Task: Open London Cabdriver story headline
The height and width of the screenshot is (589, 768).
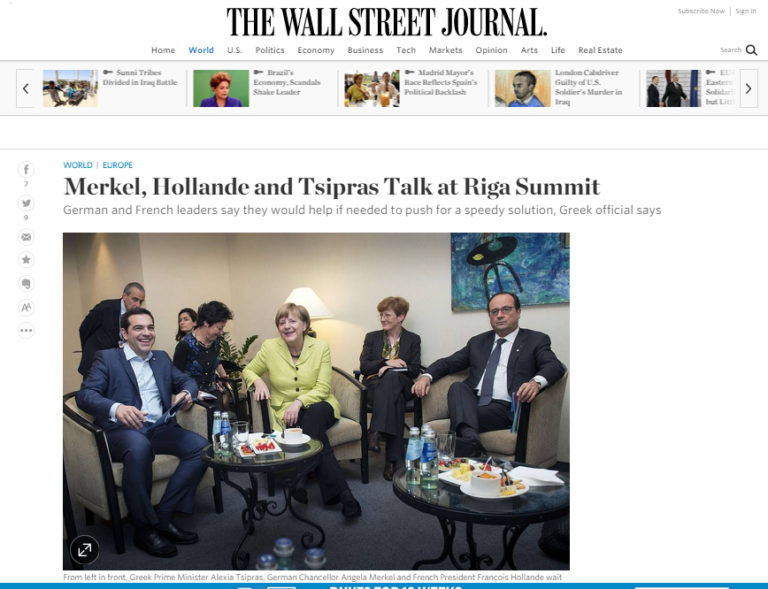Action: coord(588,87)
